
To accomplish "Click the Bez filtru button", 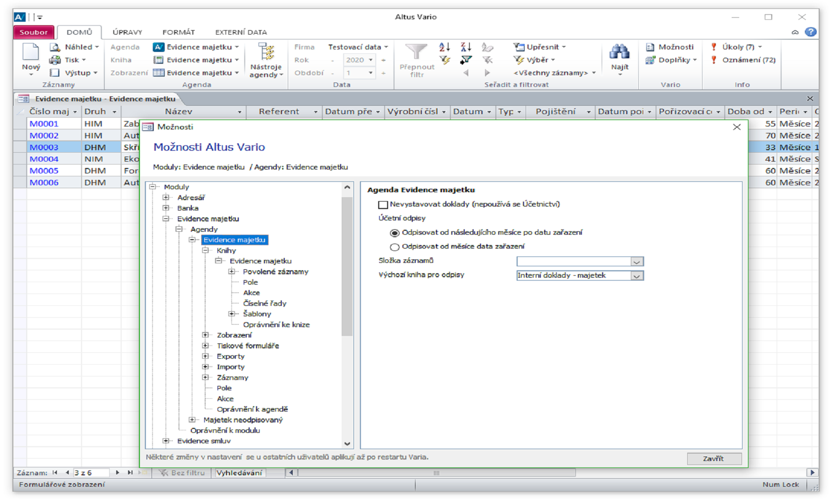I will pyautogui.click(x=181, y=473).
